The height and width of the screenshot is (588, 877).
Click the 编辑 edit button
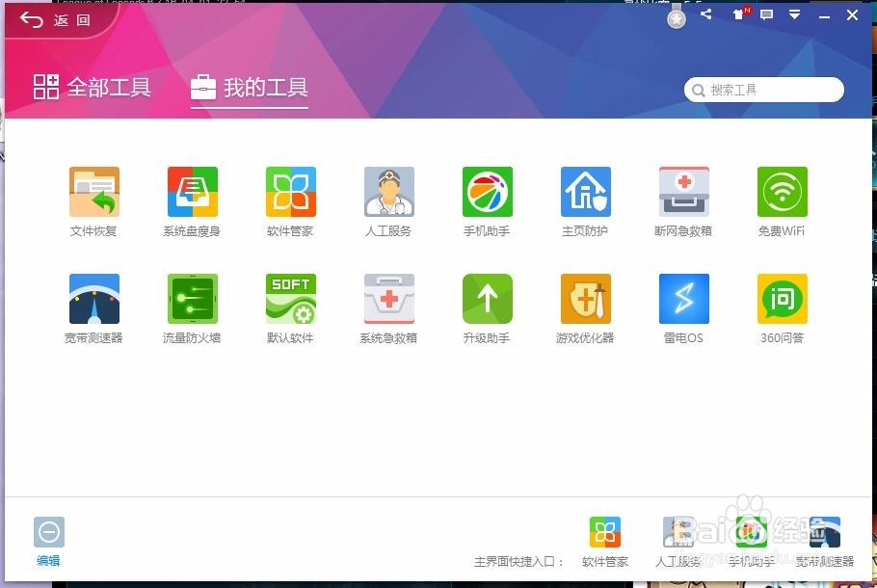[48, 541]
